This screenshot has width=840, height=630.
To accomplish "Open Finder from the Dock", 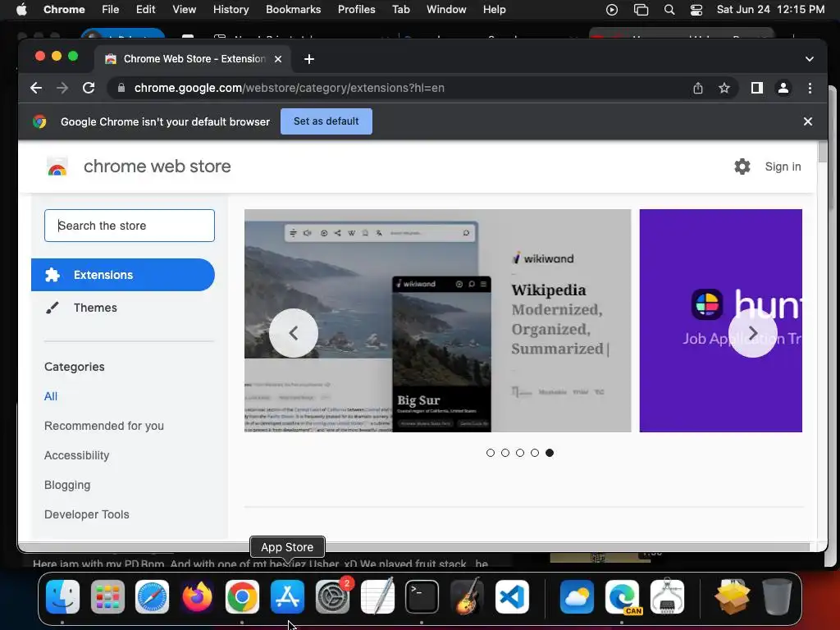I will pos(62,596).
